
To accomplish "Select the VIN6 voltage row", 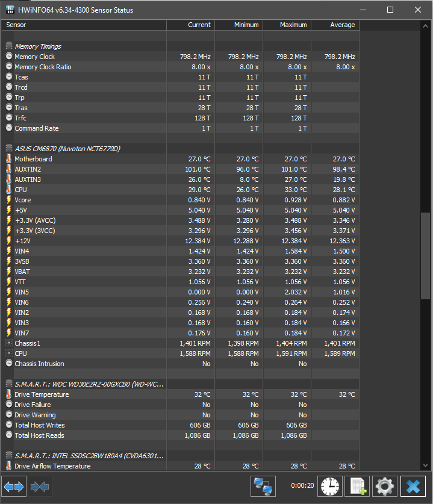I will click(x=180, y=302).
